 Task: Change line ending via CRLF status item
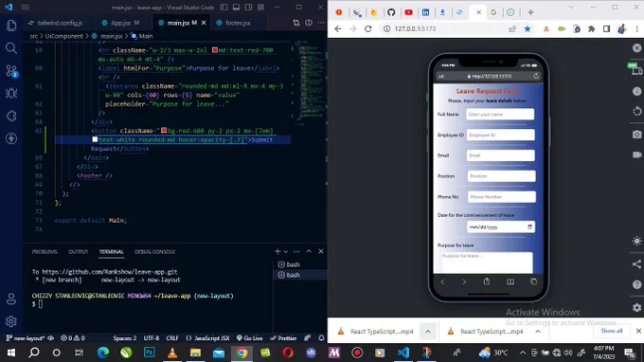point(172,338)
